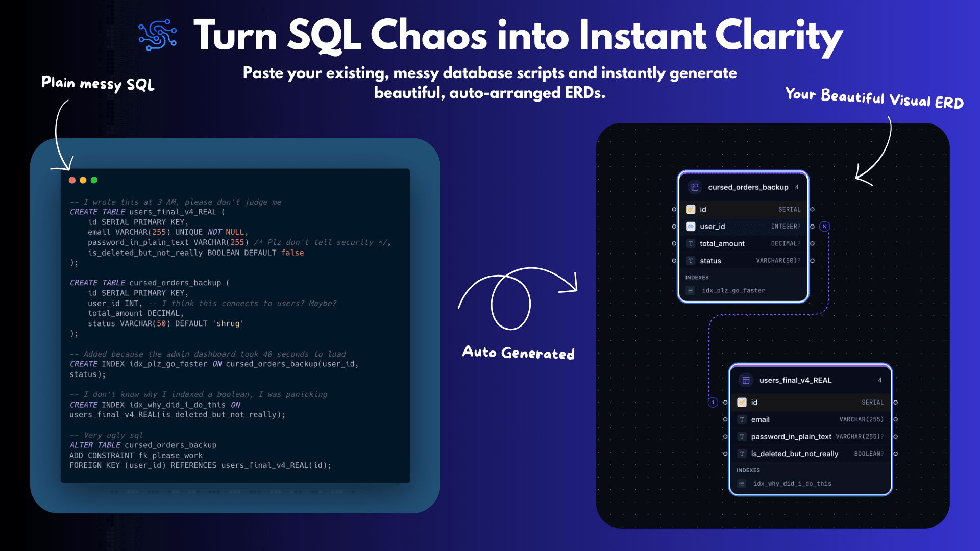Click the text type icon beside total_amount

point(691,244)
